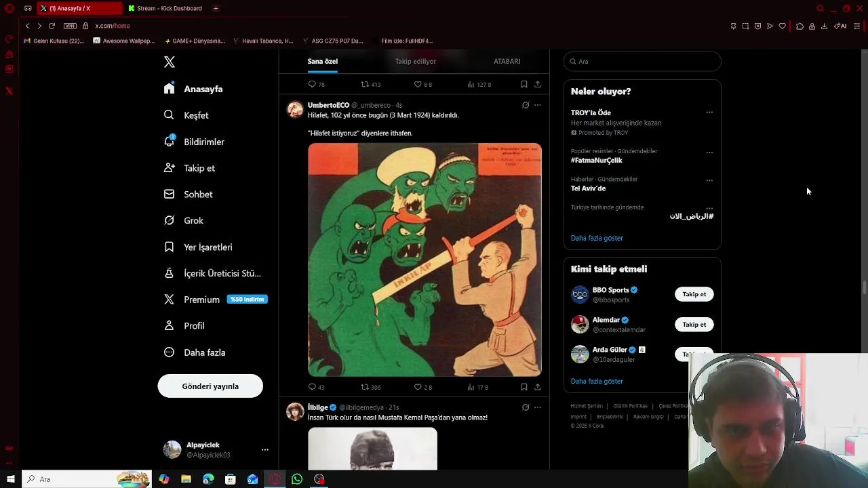Click Grok explain icon on İlbilge post
This screenshot has width=868, height=488.
(526, 407)
